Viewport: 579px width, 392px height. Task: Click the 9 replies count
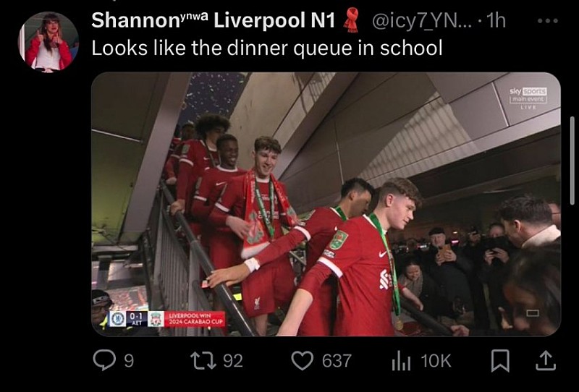coord(129,361)
